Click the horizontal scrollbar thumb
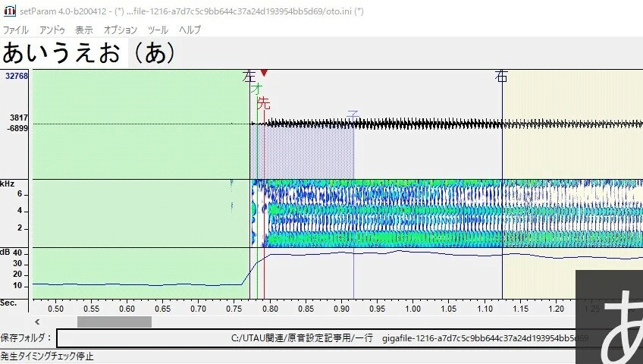 click(x=114, y=322)
